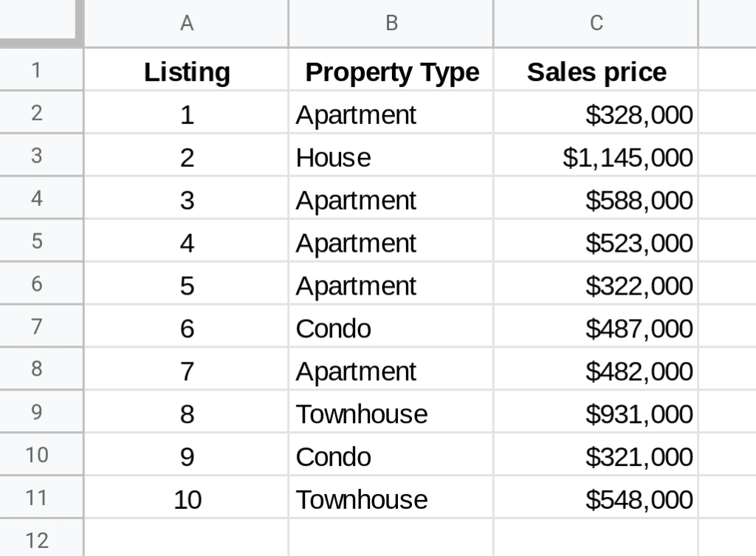Select column A header
Viewport: 756px width, 556px height.
187,23
